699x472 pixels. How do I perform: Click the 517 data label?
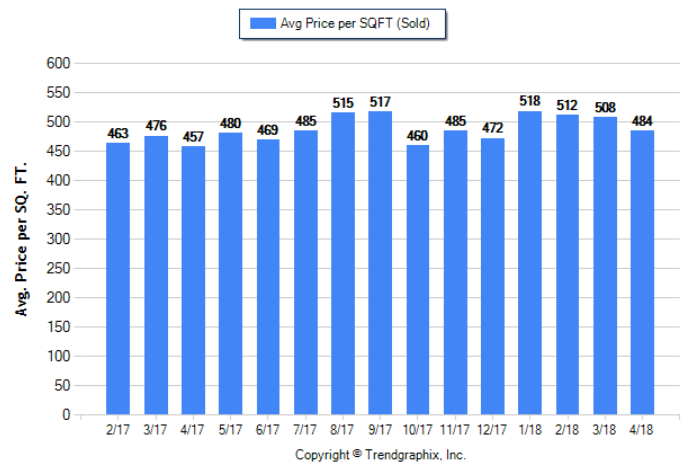coord(380,103)
